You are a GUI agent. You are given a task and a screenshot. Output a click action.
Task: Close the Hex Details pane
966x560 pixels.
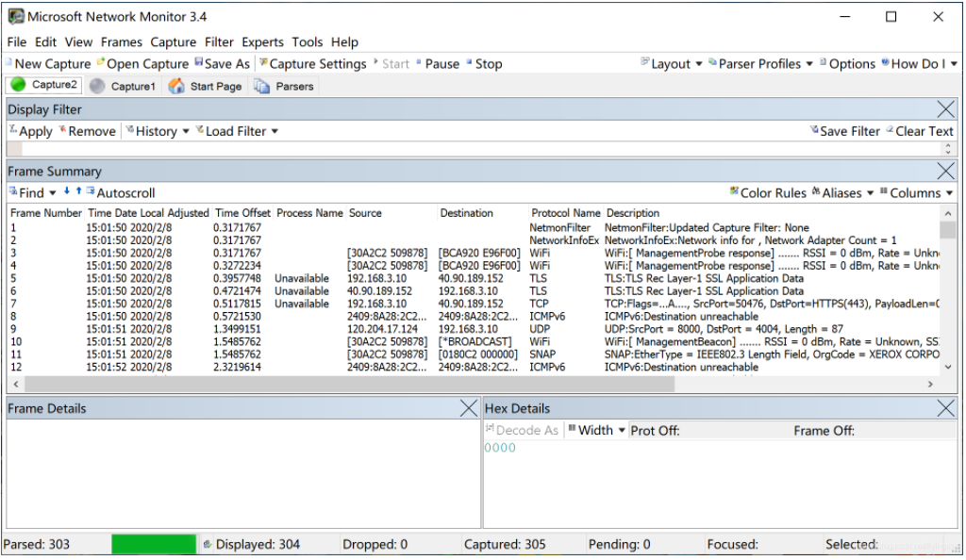click(945, 408)
